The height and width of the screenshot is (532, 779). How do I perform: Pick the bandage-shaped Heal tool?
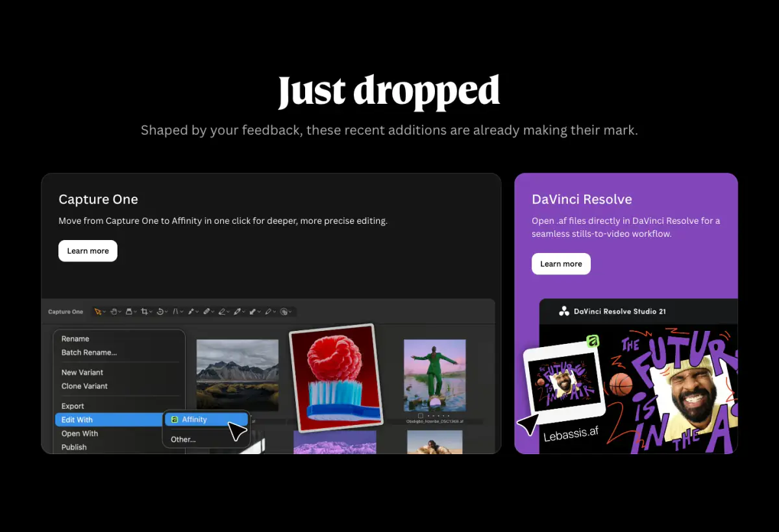tap(206, 312)
